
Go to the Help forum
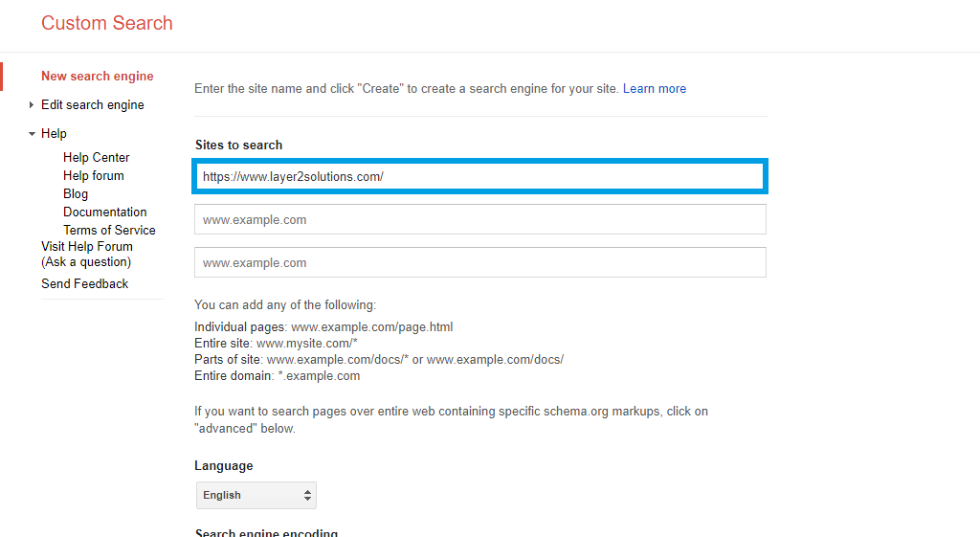coord(93,176)
